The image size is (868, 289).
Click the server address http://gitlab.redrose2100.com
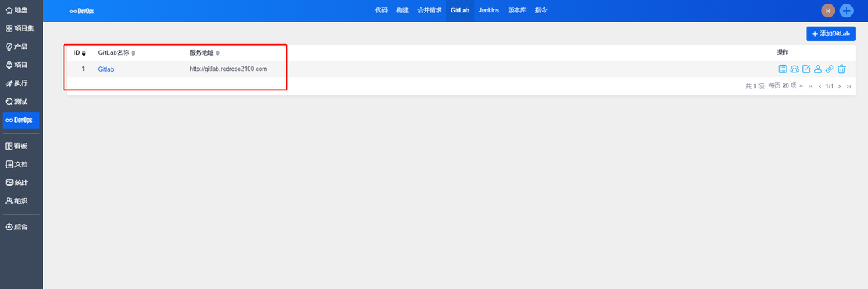point(229,69)
